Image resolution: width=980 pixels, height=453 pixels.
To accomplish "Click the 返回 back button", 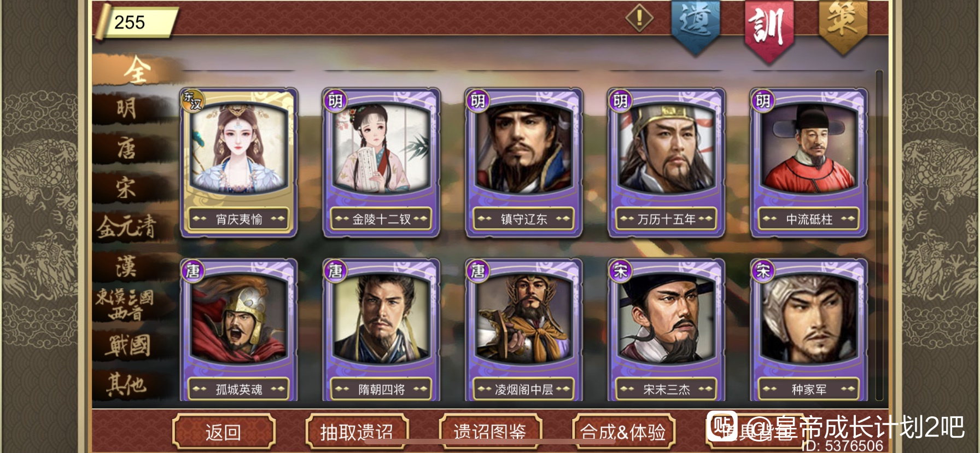I will (x=223, y=432).
